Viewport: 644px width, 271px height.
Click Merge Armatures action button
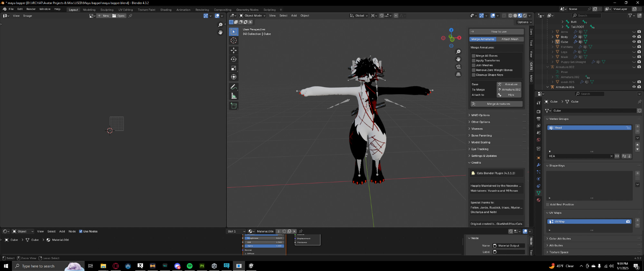tap(496, 104)
